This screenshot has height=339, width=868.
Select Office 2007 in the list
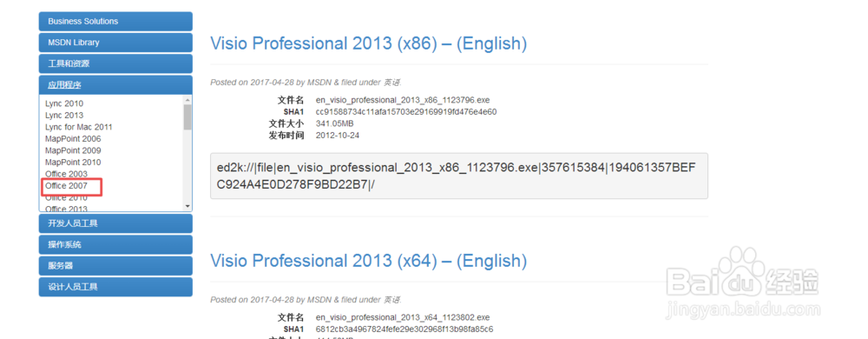pyautogui.click(x=66, y=186)
